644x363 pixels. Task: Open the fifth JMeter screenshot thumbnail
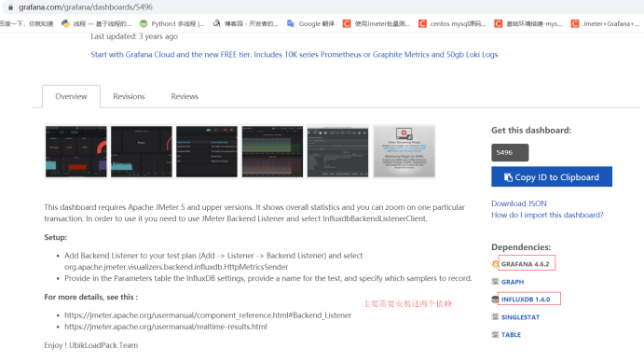coord(337,152)
